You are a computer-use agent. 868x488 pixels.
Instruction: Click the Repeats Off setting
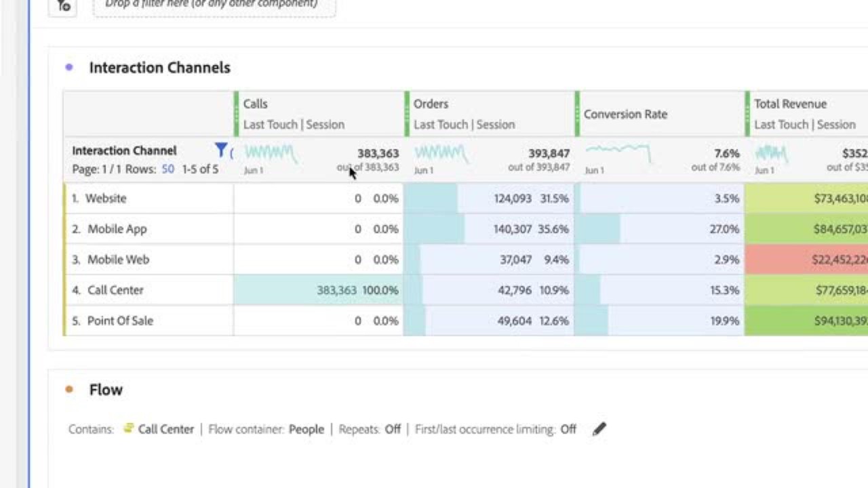tap(393, 429)
